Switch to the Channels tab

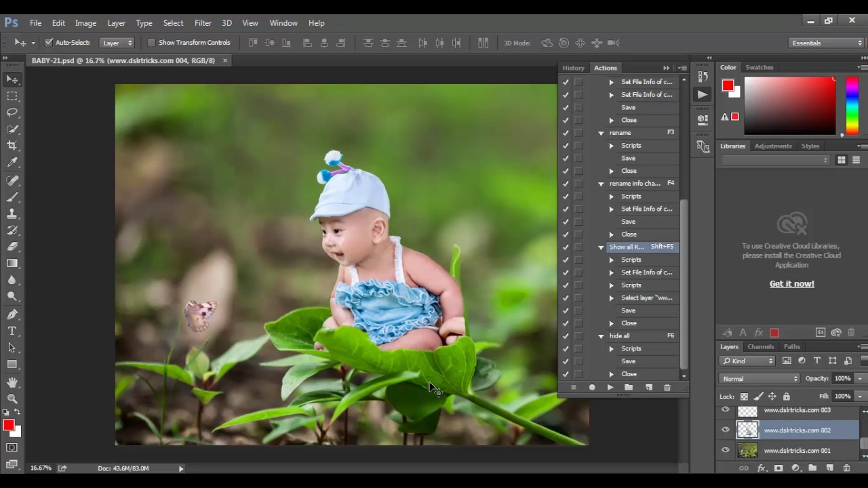click(760, 346)
